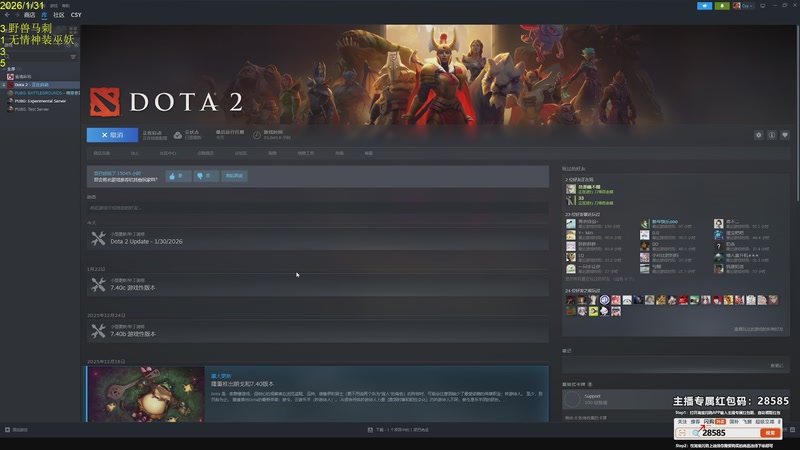Click the orange overlay search button
Image resolution: width=800 pixels, height=450 pixels.
(770, 433)
